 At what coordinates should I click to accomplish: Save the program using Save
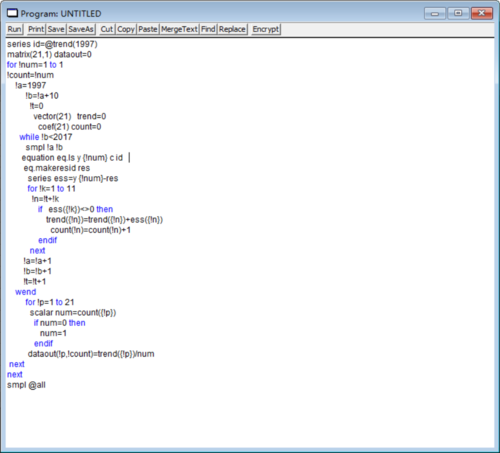coord(56,29)
